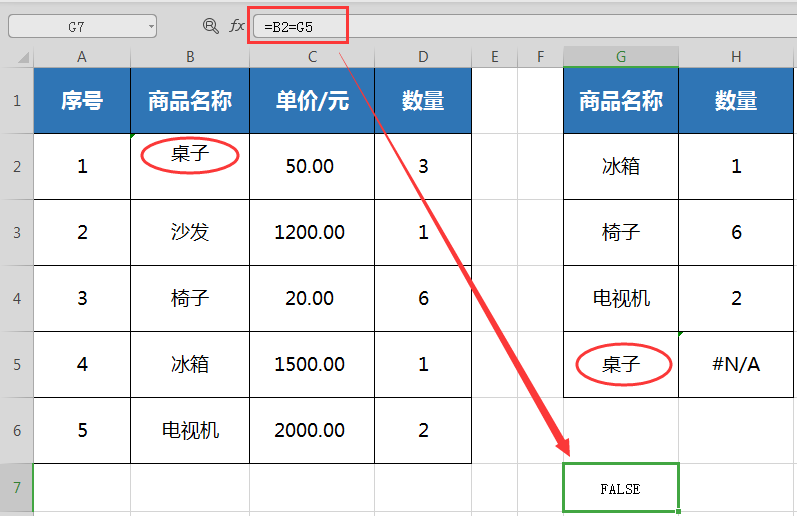
Task: Select cell D2 with quantity 3
Action: [x=423, y=167]
